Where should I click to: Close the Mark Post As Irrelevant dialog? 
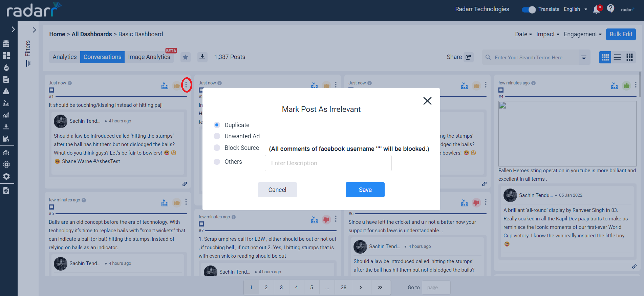pyautogui.click(x=427, y=101)
